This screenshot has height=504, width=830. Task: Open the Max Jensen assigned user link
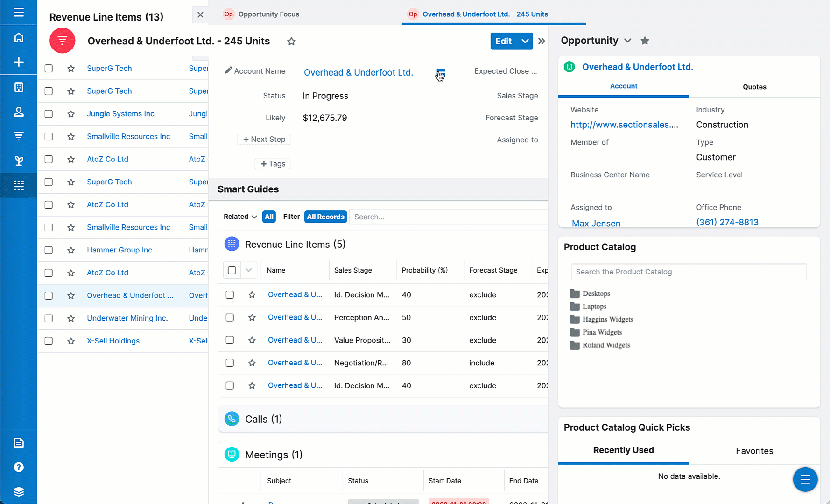(596, 224)
